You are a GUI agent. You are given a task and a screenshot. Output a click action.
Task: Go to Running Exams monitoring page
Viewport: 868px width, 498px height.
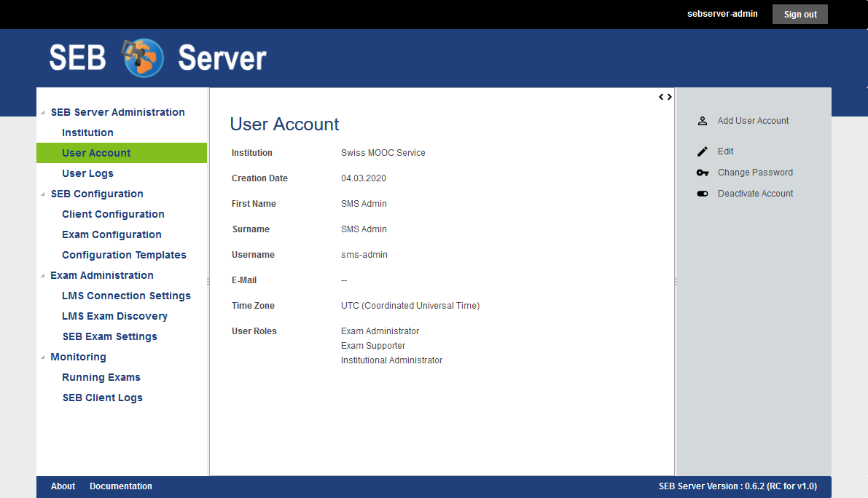pos(101,377)
